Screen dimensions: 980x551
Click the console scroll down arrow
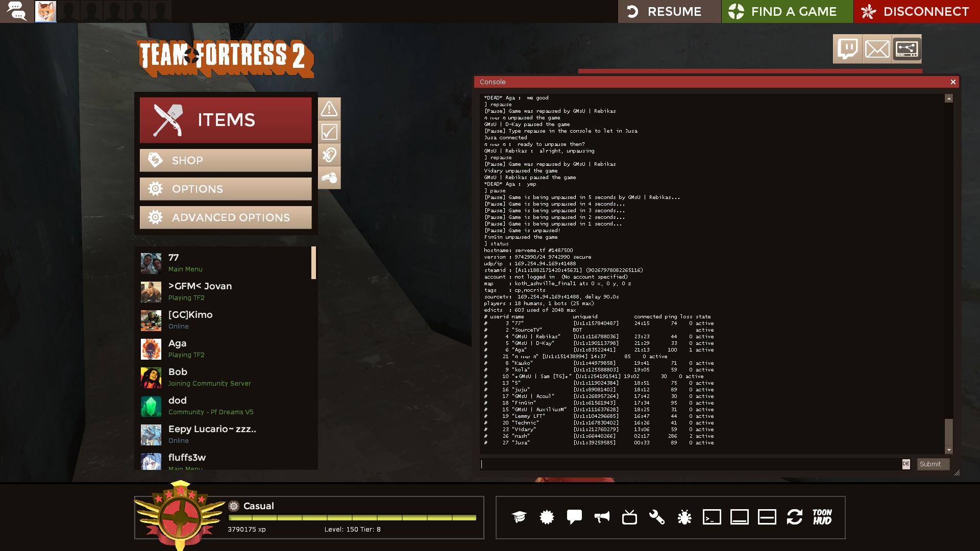(949, 450)
